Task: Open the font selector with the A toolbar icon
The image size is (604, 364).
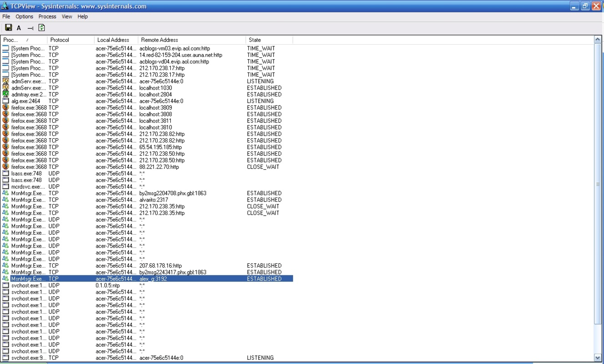Action: 19,27
